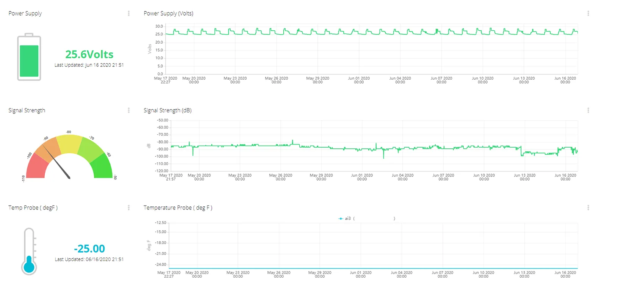The height and width of the screenshot is (294, 644).
Task: Open Temperature Probe chart options menu
Action: pyautogui.click(x=588, y=208)
